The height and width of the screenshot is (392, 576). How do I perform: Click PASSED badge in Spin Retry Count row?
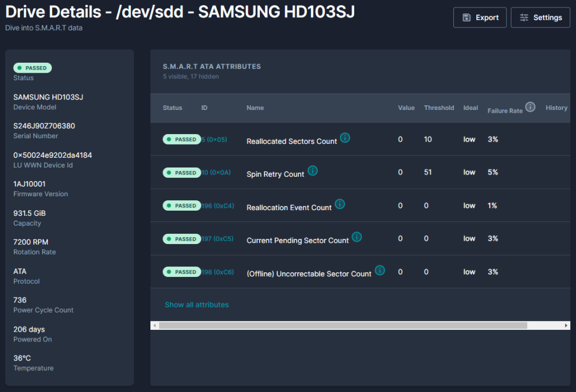(x=182, y=173)
